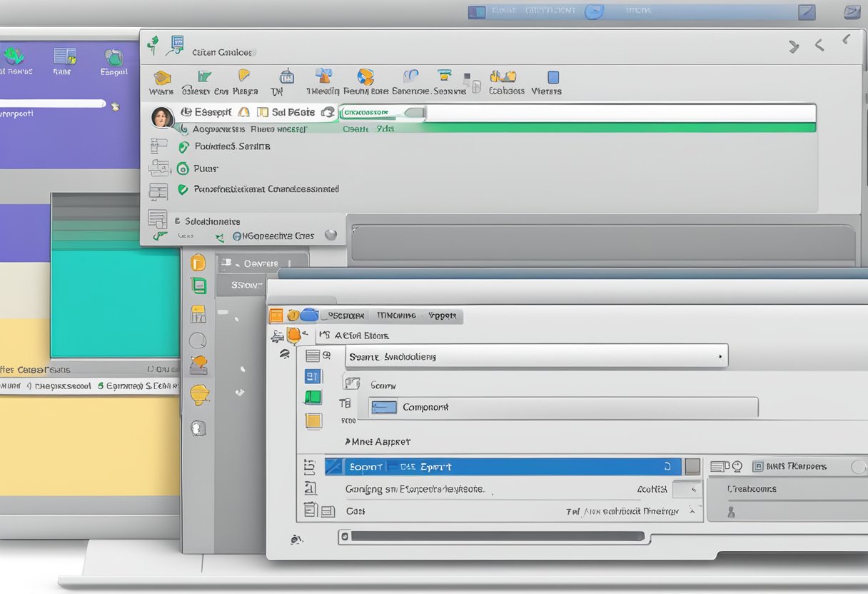Click the yellow hard hat sidebar icon

pos(200,394)
